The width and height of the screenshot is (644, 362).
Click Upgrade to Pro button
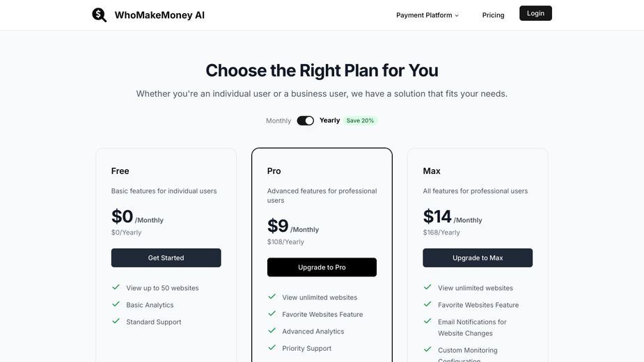[x=322, y=267]
